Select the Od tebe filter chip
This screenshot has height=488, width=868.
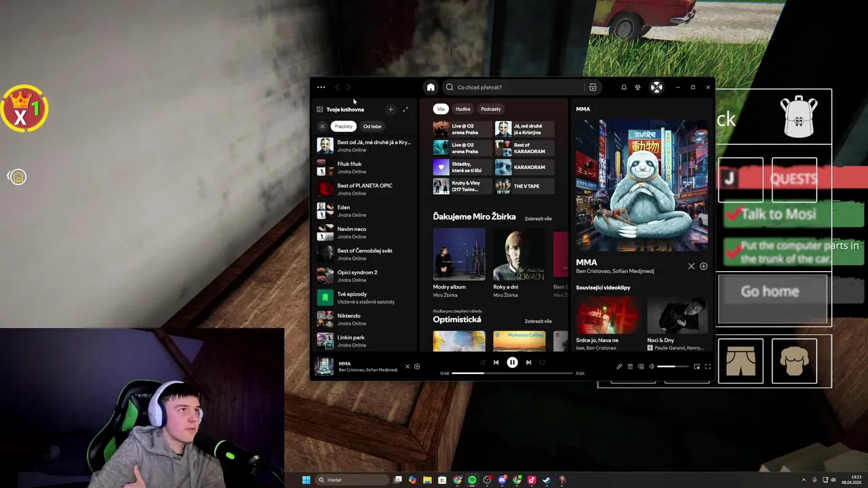(x=372, y=126)
